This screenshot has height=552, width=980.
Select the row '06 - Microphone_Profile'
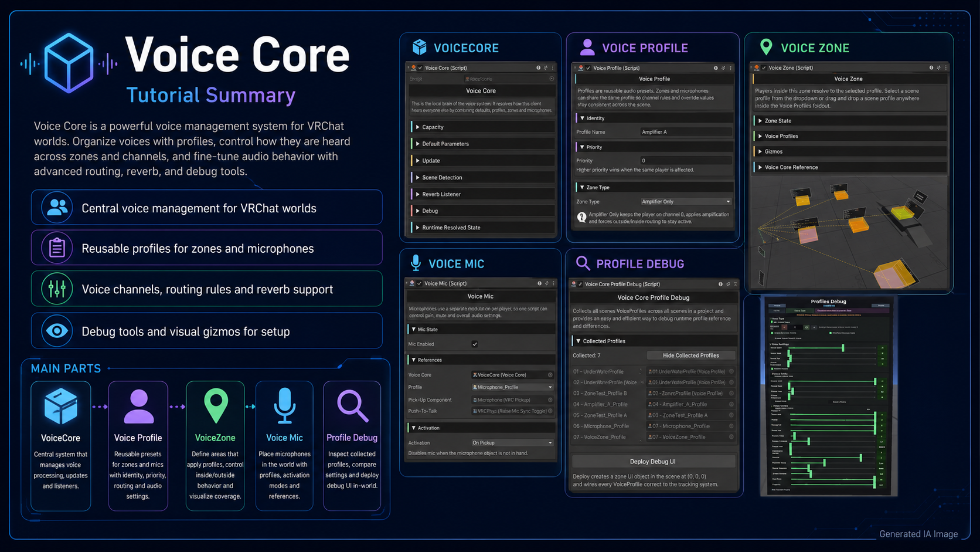coord(654,426)
